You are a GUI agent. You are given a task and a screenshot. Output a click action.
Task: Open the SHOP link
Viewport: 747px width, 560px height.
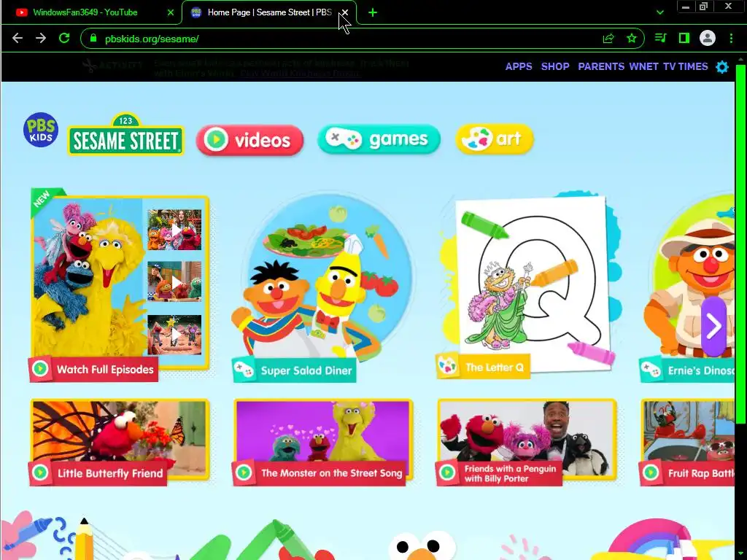click(555, 66)
